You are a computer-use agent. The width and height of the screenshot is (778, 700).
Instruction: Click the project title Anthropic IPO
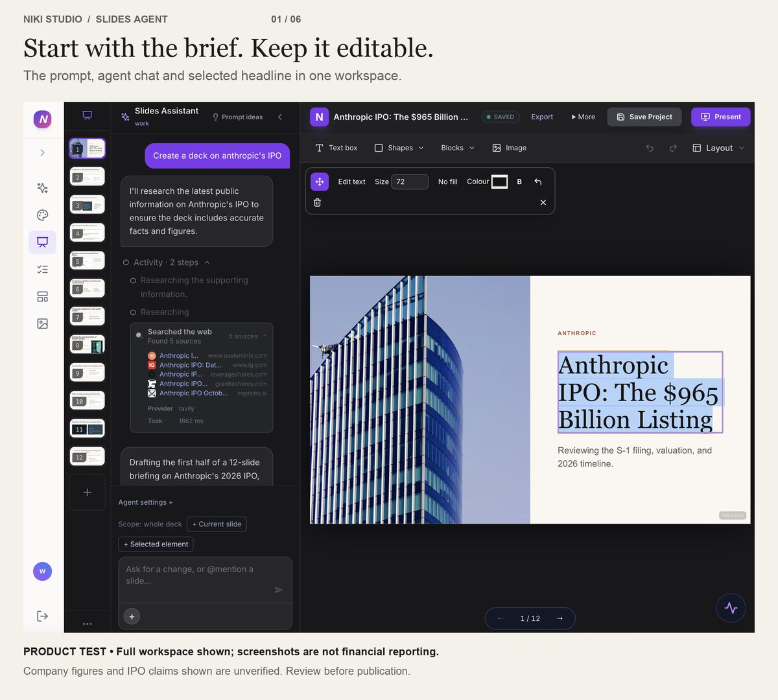(401, 117)
